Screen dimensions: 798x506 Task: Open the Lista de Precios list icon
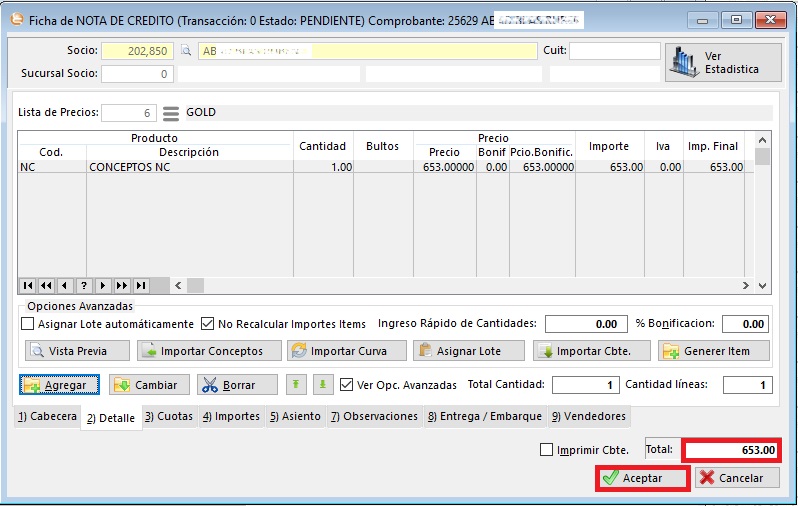[170, 113]
